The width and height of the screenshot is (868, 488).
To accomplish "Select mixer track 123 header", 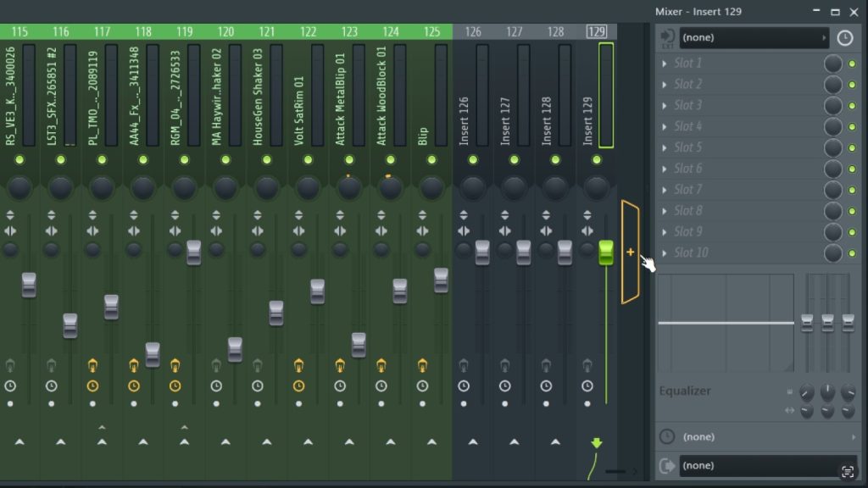I will 349,31.
